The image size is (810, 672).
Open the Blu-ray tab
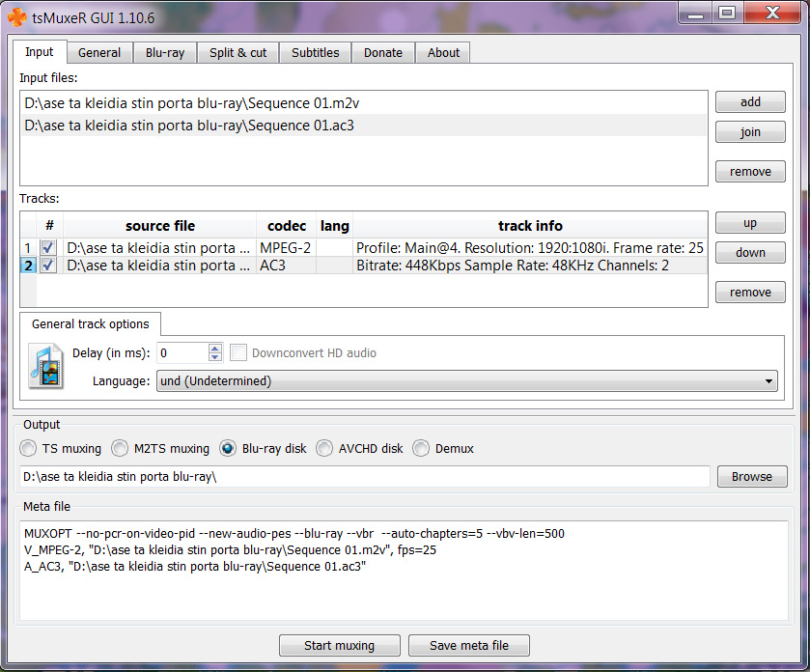coord(165,53)
